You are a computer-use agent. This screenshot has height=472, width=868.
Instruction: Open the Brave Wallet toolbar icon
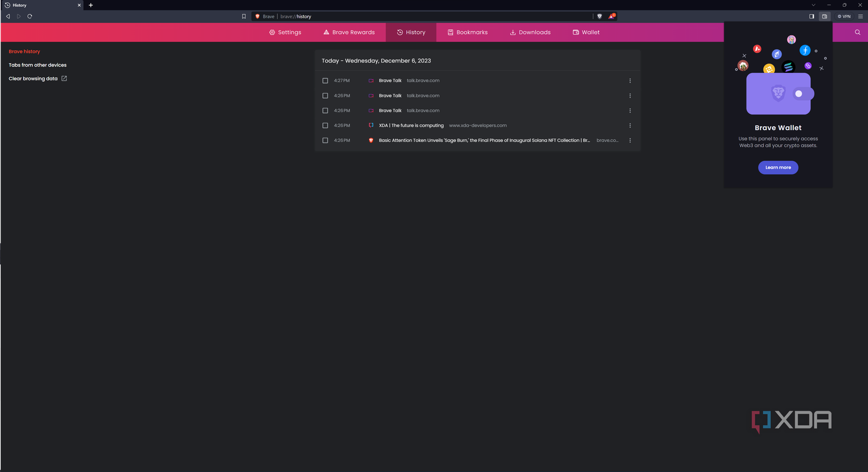[x=825, y=16]
